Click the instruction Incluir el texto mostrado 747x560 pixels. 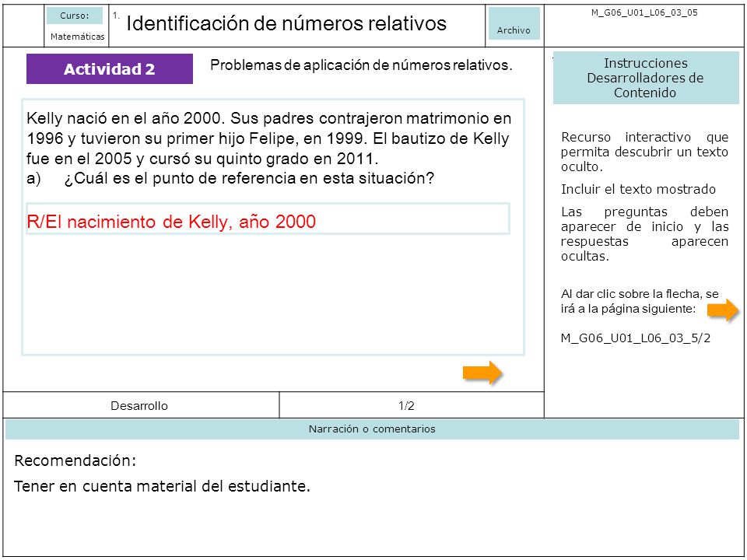point(638,189)
